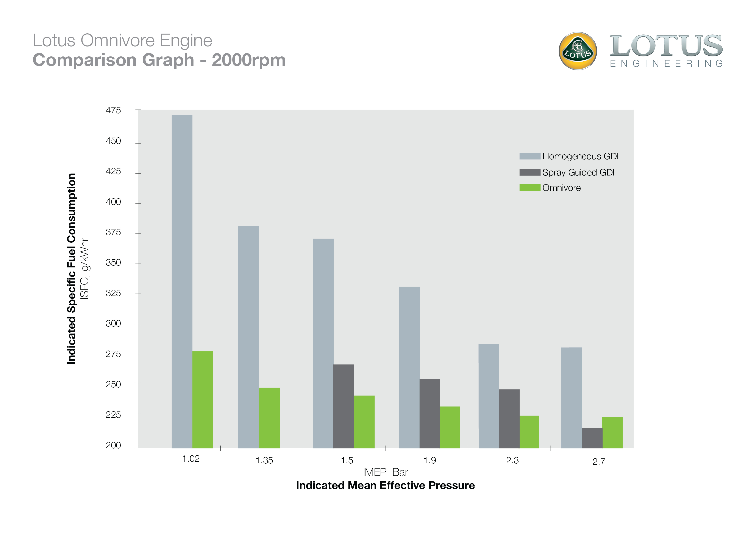Click the Spray Guided bar at 2.3

tap(509, 419)
